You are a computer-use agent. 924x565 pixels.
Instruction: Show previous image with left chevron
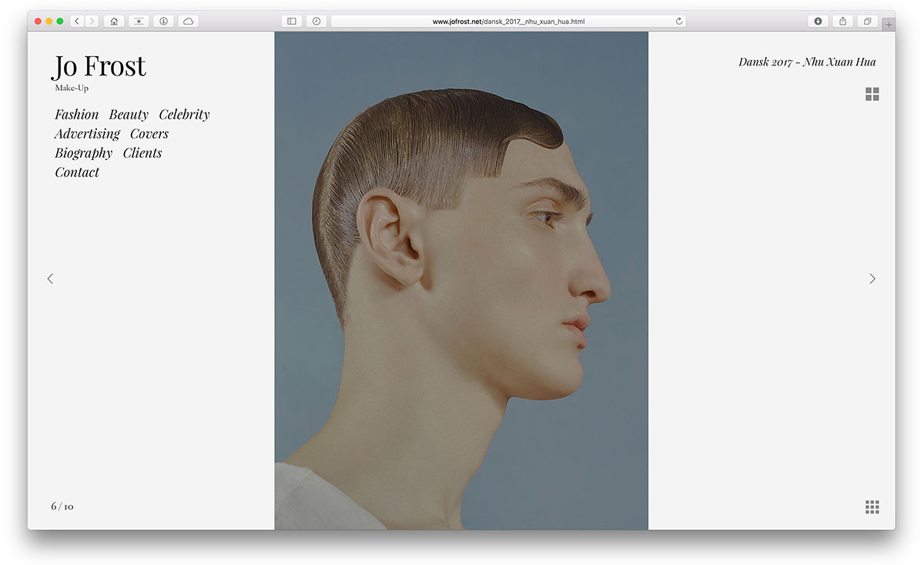click(x=51, y=279)
